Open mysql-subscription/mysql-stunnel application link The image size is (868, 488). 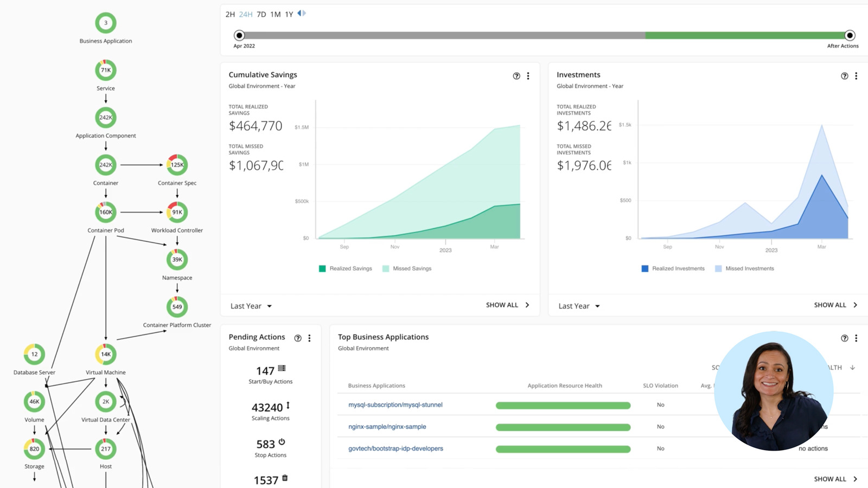(395, 404)
